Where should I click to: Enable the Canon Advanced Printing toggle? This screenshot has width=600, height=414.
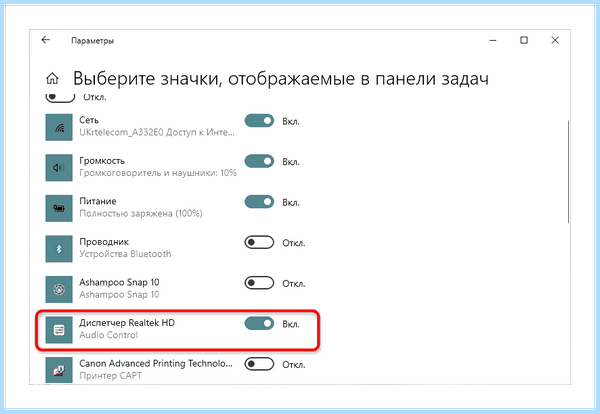259,364
